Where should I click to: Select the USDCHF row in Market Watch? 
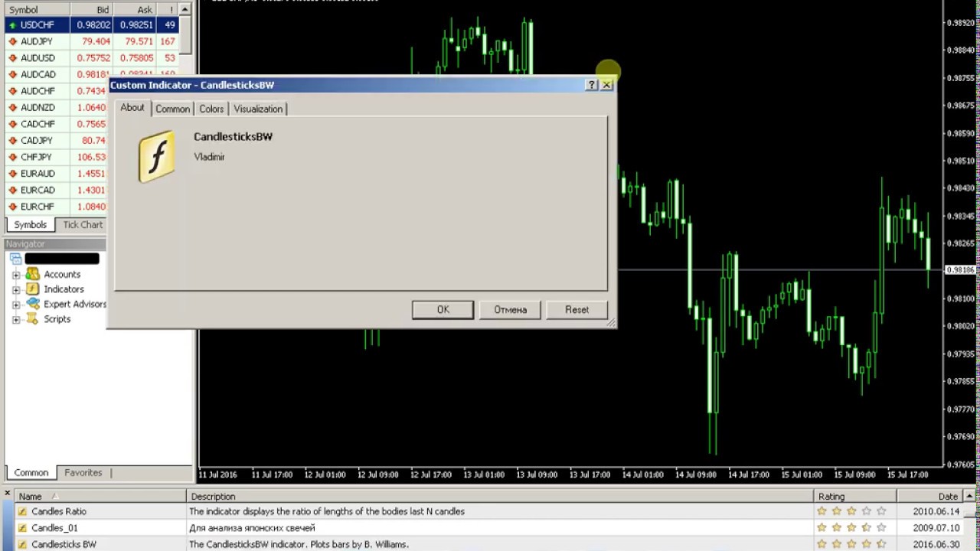point(92,25)
